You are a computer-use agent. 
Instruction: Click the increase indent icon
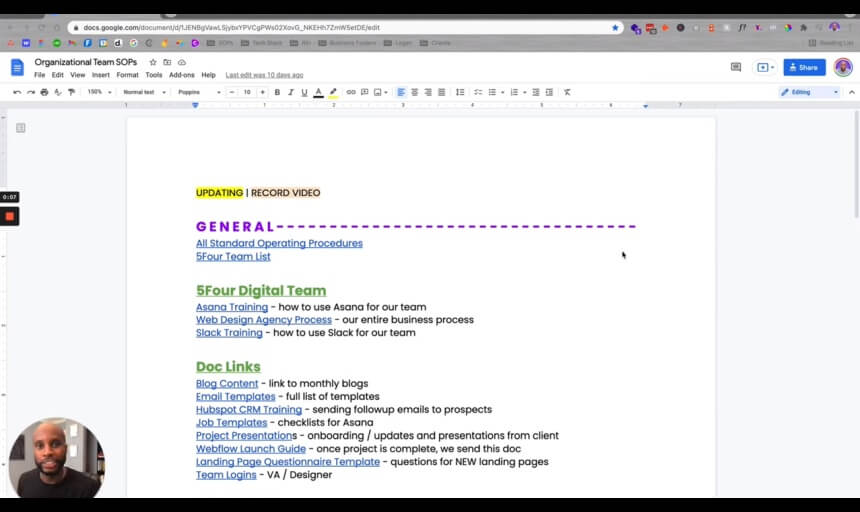click(549, 92)
